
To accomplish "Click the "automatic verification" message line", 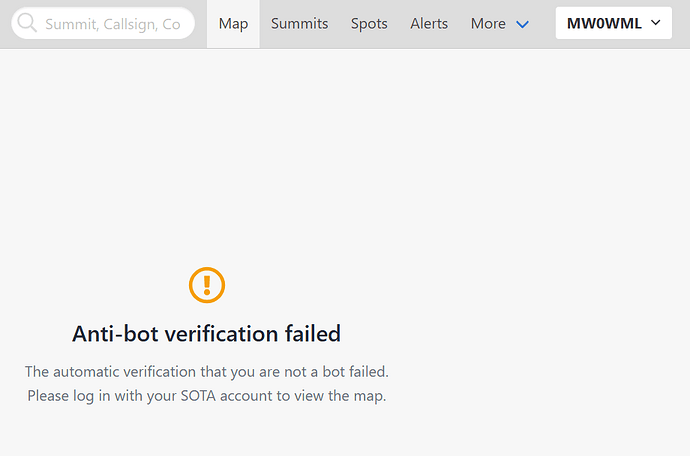I will click(207, 371).
